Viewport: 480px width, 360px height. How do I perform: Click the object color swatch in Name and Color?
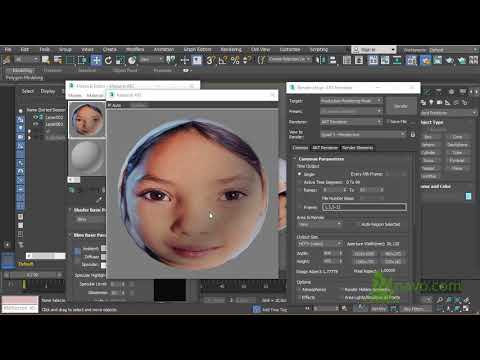[x=468, y=196]
